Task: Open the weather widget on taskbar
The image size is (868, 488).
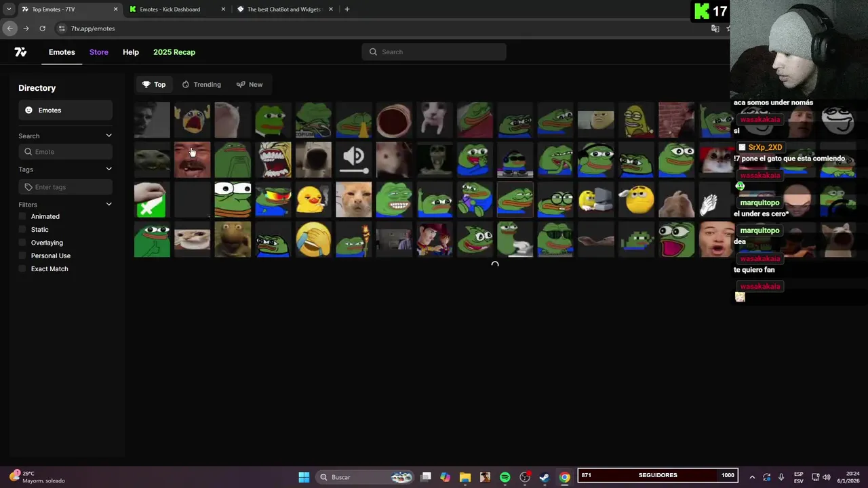Action: point(37,477)
